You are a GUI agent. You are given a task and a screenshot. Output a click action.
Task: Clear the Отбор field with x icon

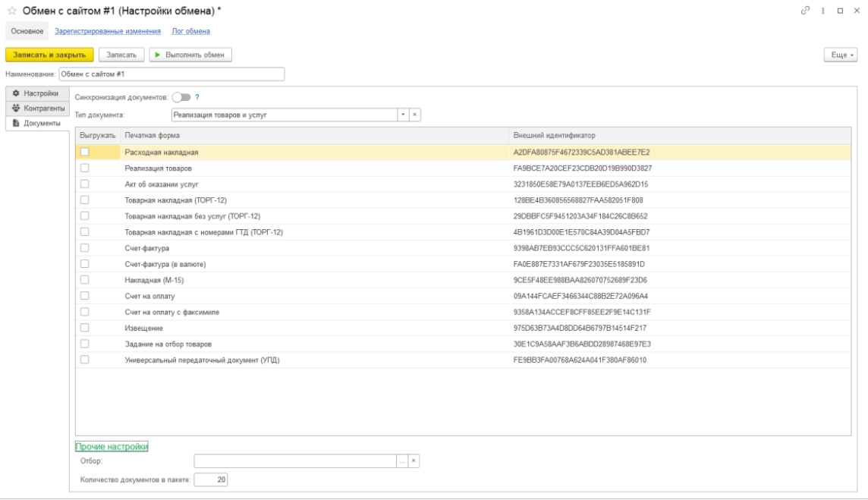[414, 461]
